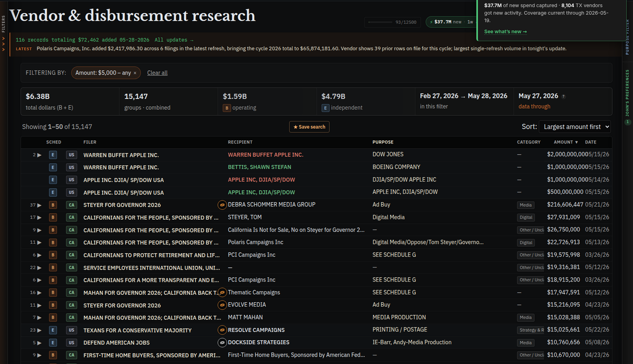
Task: Open the JOHN'S PREFERENCES side tab
Action: click(x=628, y=93)
